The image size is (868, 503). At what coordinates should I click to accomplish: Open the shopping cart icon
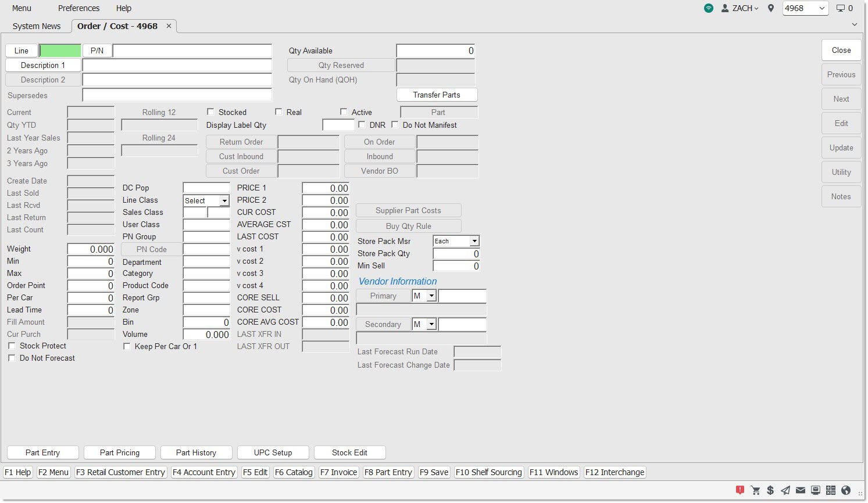tap(755, 490)
